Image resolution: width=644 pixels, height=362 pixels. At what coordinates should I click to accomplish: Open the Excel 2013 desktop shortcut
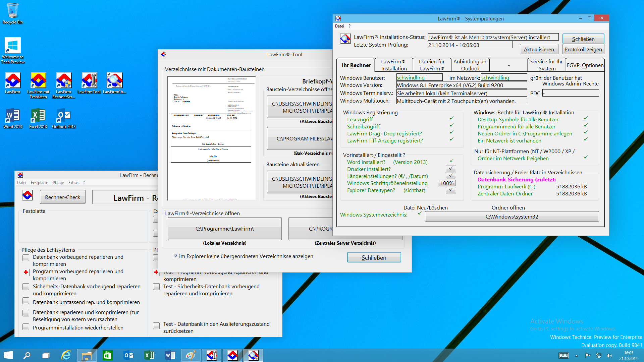pyautogui.click(x=38, y=116)
